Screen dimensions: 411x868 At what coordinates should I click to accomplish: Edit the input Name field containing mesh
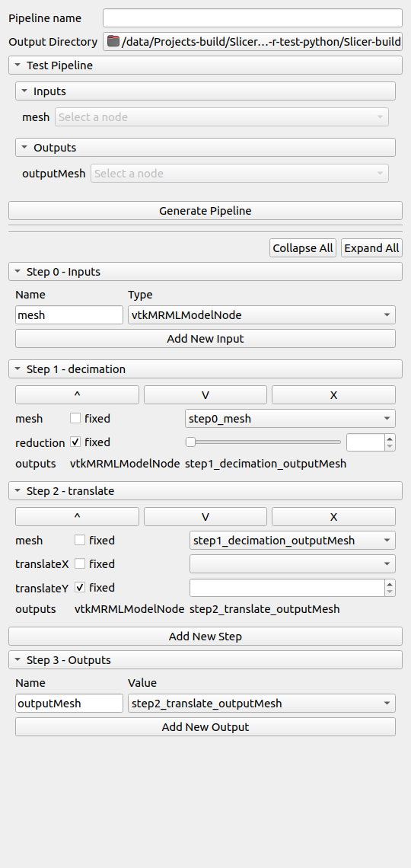69,315
